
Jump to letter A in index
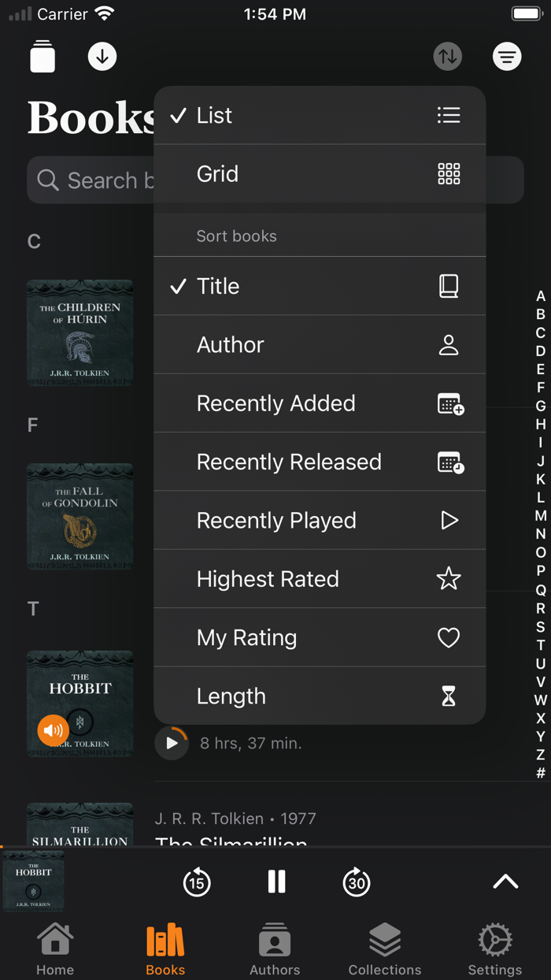point(541,296)
